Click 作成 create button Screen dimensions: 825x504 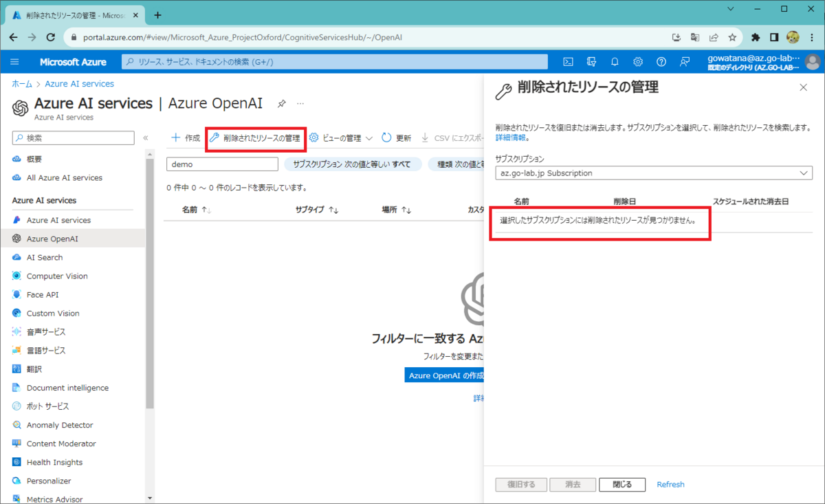[185, 138]
